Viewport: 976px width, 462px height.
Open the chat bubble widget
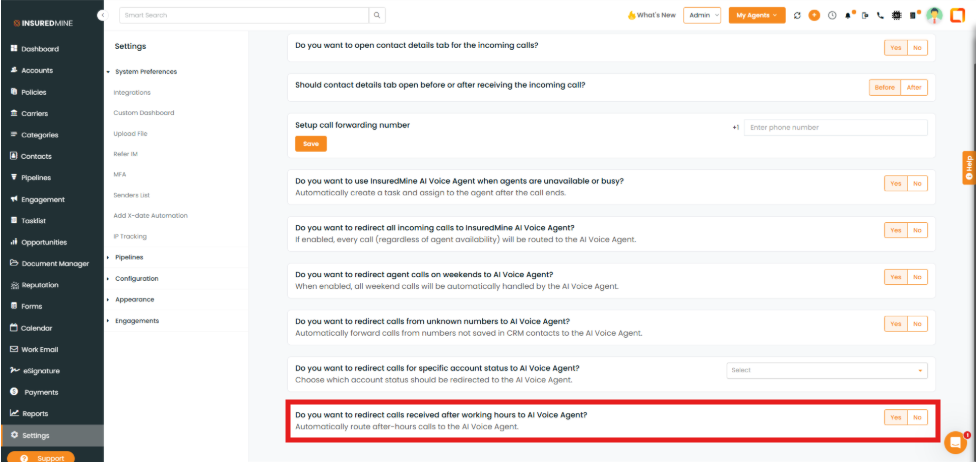point(955,442)
